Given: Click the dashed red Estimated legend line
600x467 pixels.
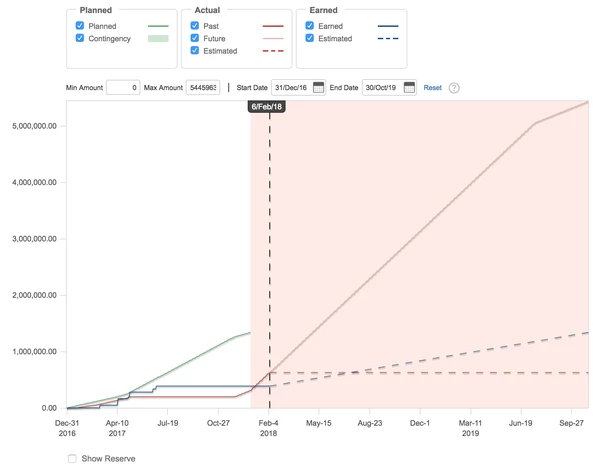Looking at the screenshot, I should [x=273, y=51].
